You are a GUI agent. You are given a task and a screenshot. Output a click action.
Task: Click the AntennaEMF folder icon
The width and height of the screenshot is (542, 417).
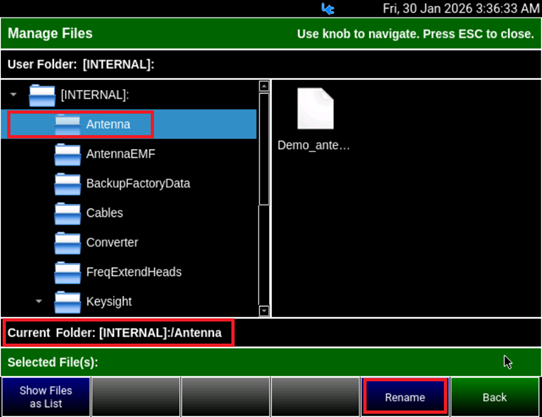pos(67,154)
